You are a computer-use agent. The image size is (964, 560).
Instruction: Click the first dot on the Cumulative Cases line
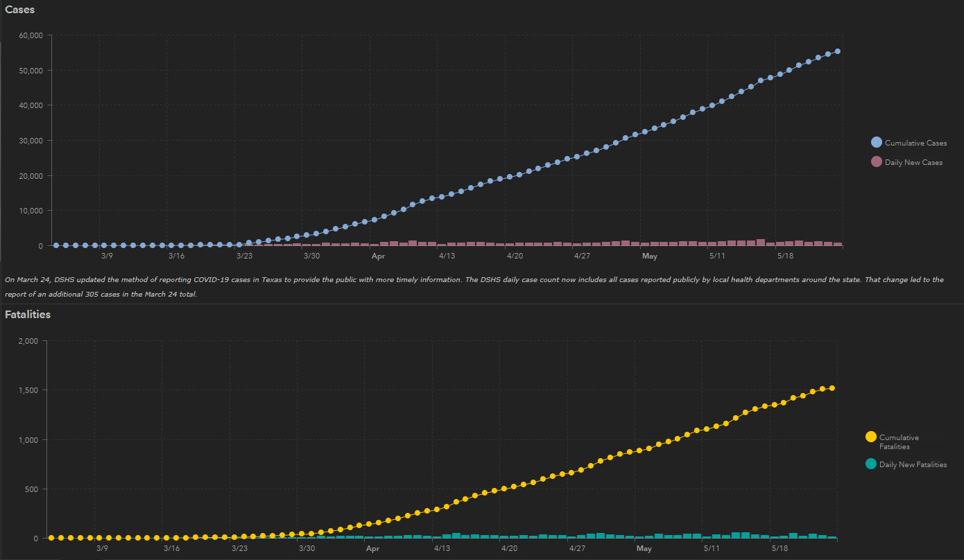[57, 245]
